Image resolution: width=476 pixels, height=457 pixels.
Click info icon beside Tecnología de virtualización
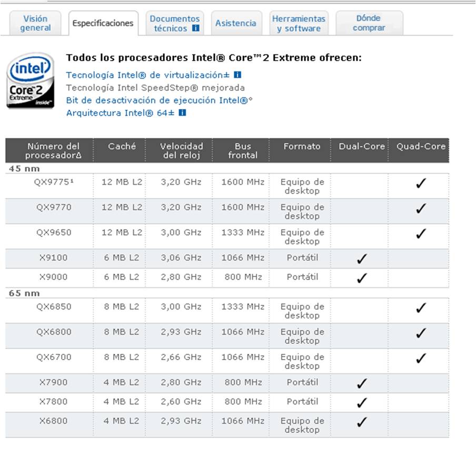pos(237,75)
